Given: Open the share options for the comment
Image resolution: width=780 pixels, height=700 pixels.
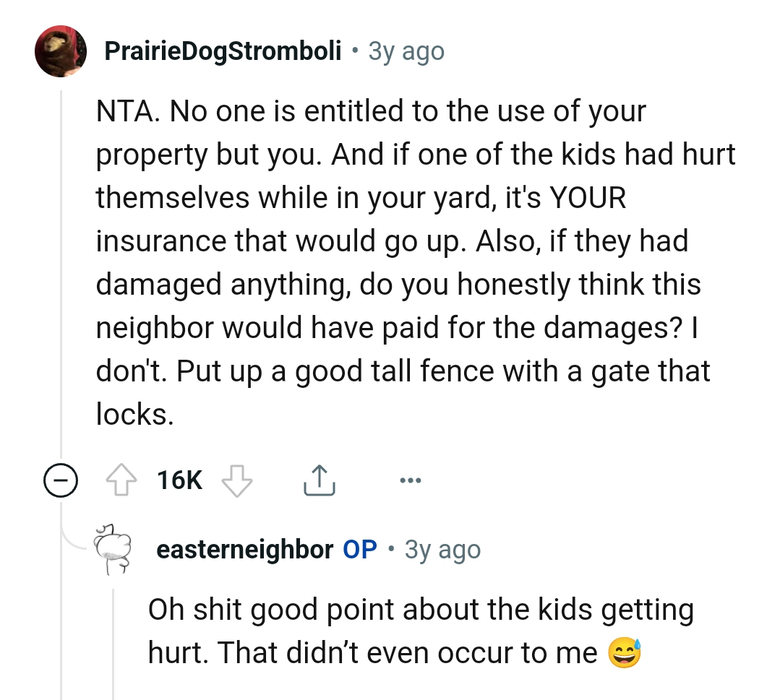Looking at the screenshot, I should pyautogui.click(x=320, y=479).
